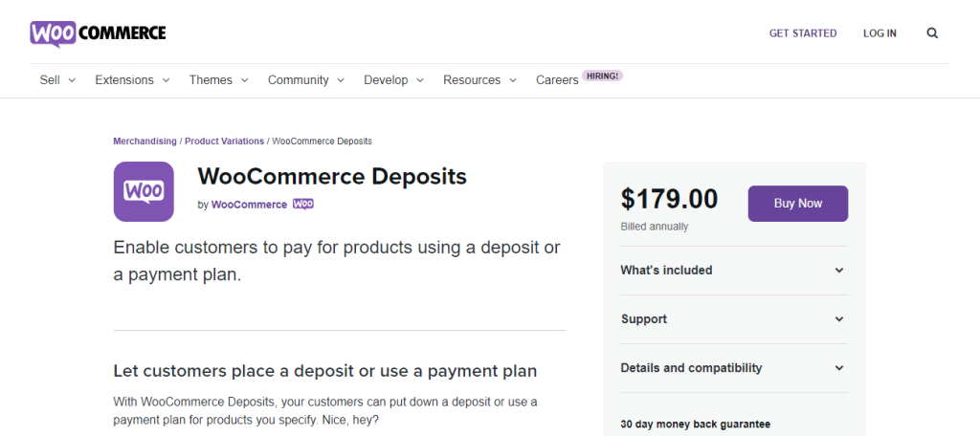The height and width of the screenshot is (436, 980).
Task: Click the HIRING! badge next to Careers
Action: [603, 75]
